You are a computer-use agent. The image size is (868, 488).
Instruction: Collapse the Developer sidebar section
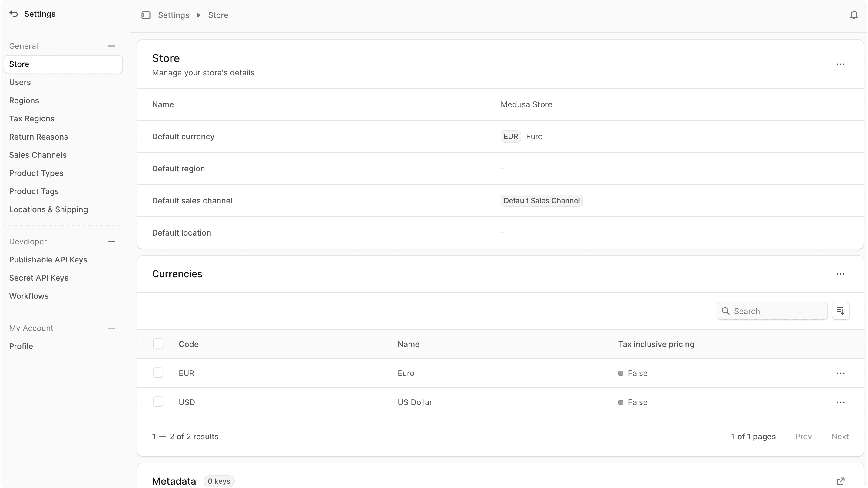(x=111, y=241)
